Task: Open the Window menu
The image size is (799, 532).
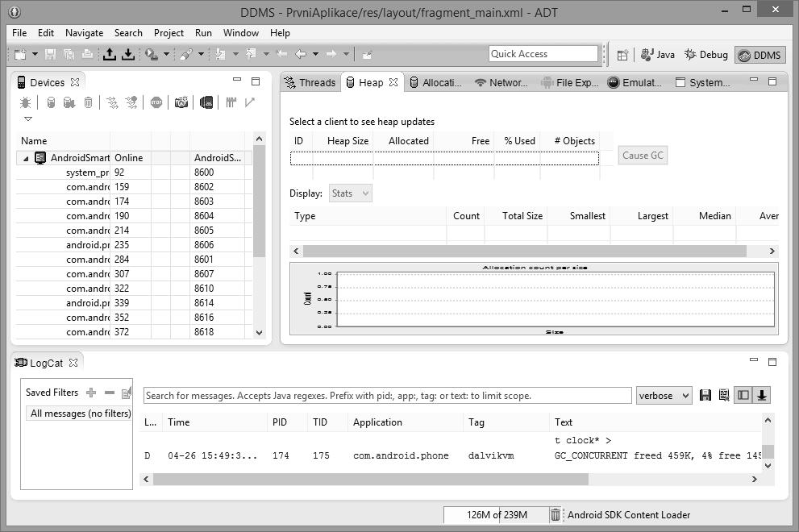Action: [241, 32]
